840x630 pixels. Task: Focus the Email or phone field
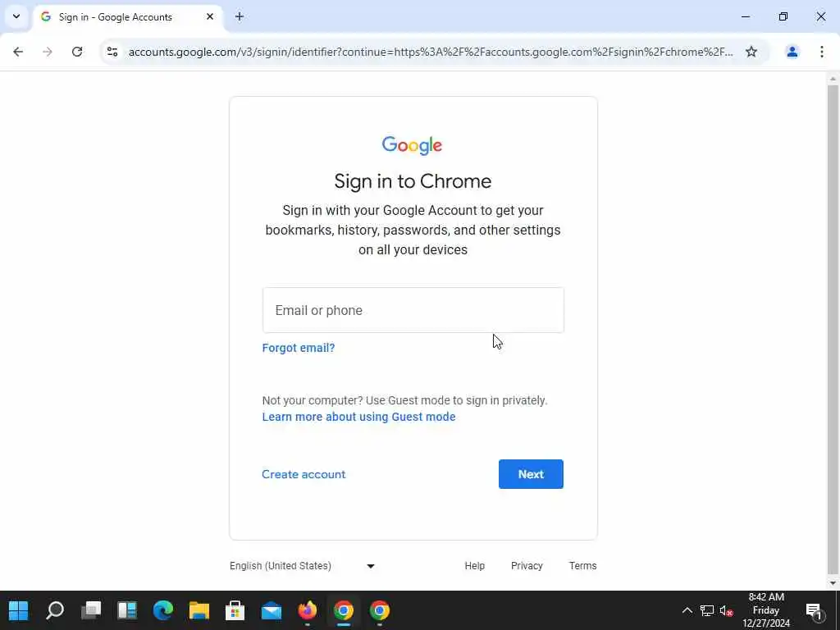(x=413, y=310)
